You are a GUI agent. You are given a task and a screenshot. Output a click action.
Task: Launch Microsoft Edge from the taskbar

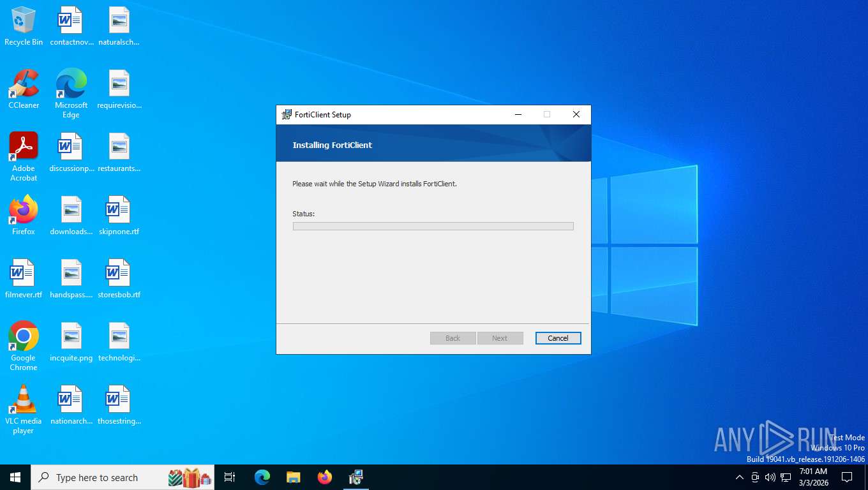(262, 477)
